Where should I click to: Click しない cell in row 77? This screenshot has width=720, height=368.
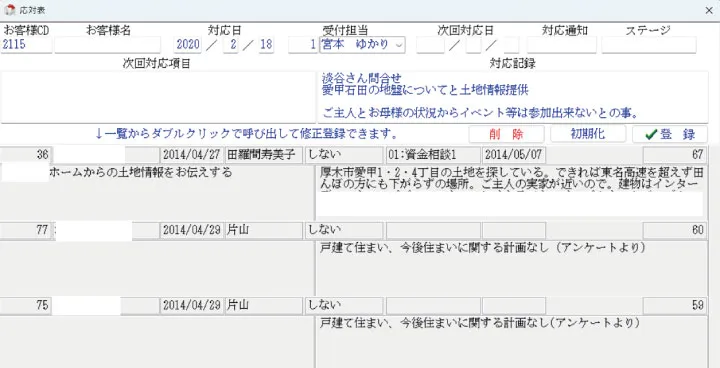click(x=344, y=231)
